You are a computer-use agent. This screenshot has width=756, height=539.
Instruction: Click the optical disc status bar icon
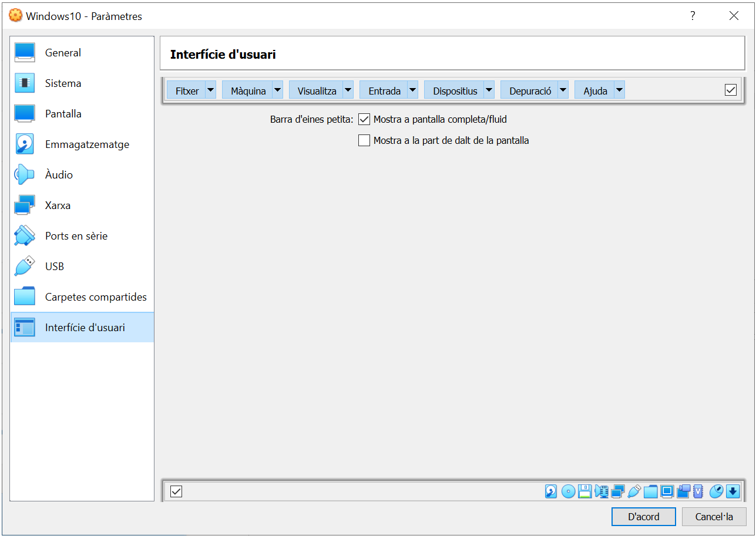(567, 491)
